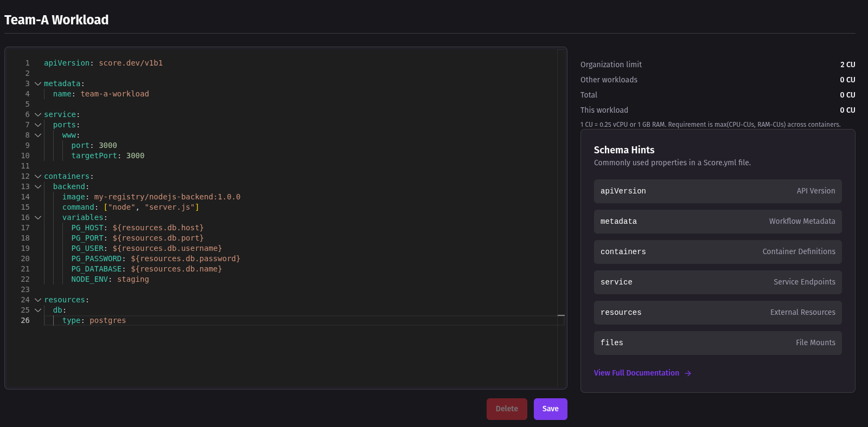Open the View Full Documentation link
Image resolution: width=868 pixels, height=427 pixels.
[x=636, y=373]
